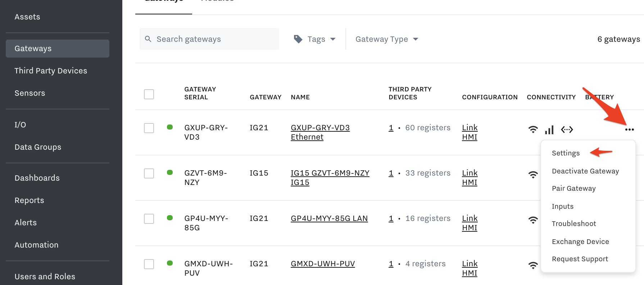Expand the Tags filter dropdown
Screen dimensions: 644x285
pyautogui.click(x=314, y=39)
